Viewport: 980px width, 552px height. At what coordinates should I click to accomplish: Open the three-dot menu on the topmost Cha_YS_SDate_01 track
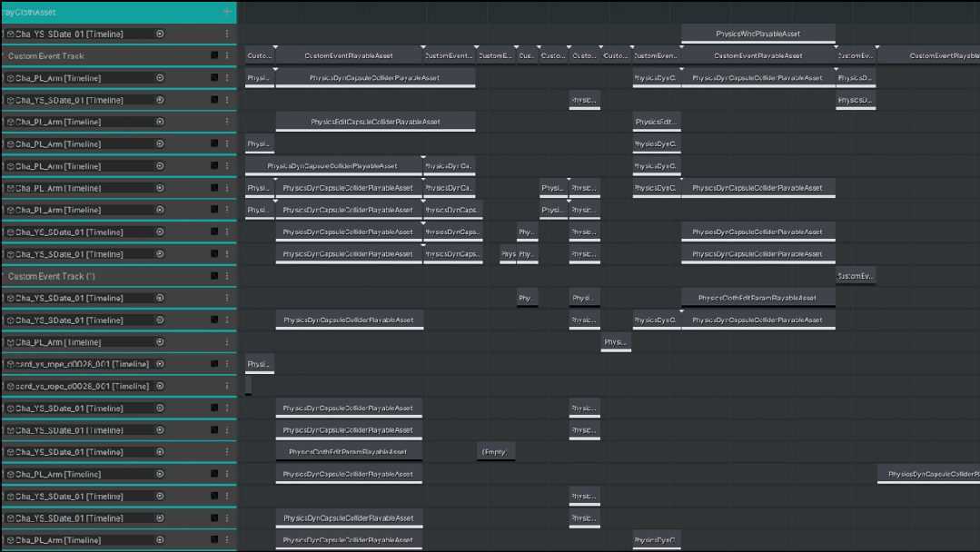pyautogui.click(x=227, y=34)
